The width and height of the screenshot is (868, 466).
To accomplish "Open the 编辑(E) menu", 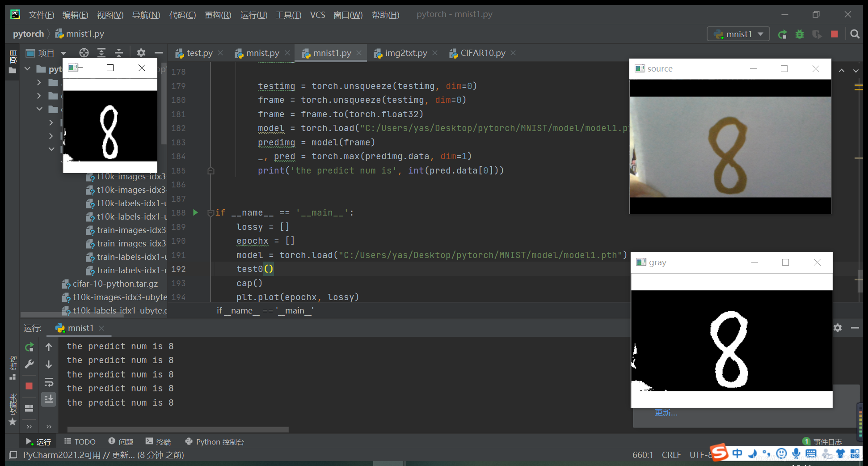I will click(75, 15).
